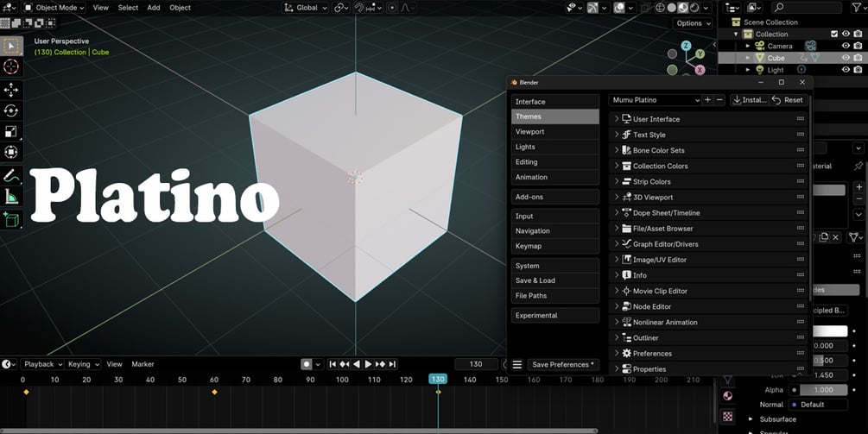Jump to previous keyframe
The width and height of the screenshot is (868, 434).
[345, 364]
